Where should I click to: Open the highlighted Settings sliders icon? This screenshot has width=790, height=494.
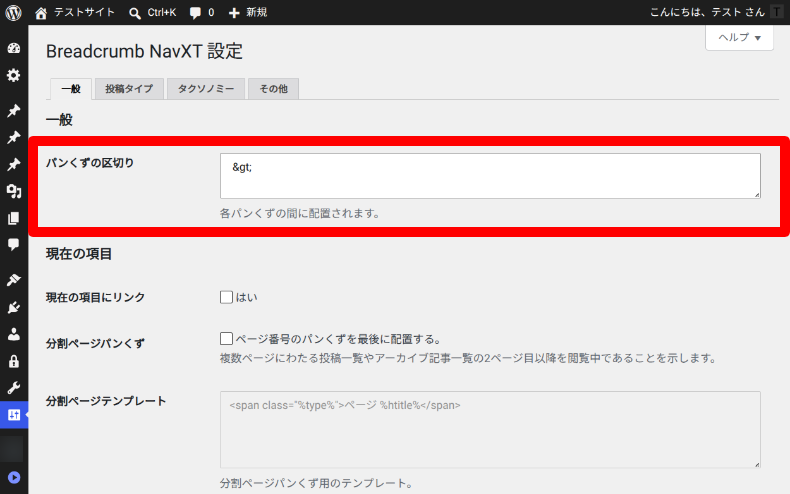[x=14, y=415]
